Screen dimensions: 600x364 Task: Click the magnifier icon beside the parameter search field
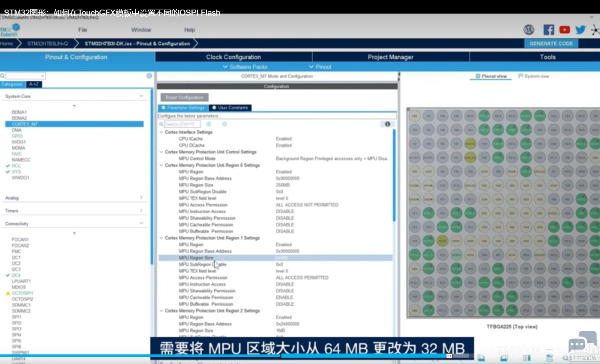(161, 124)
